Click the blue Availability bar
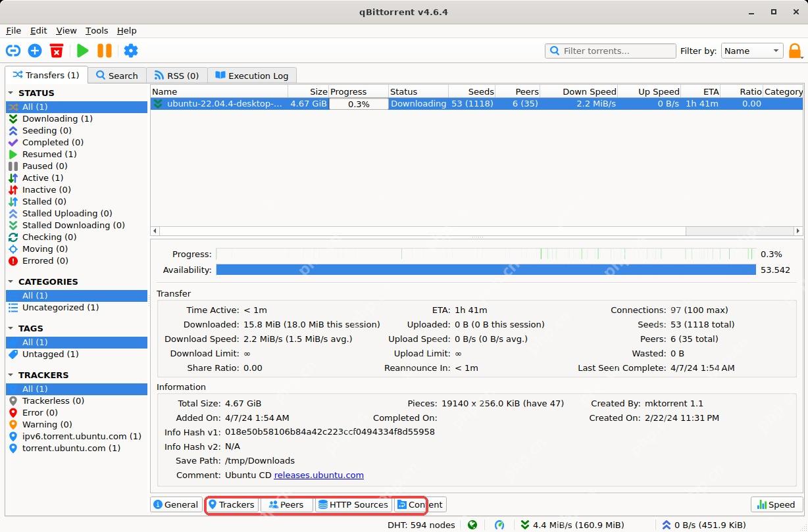Image resolution: width=808 pixels, height=532 pixels. (x=486, y=270)
